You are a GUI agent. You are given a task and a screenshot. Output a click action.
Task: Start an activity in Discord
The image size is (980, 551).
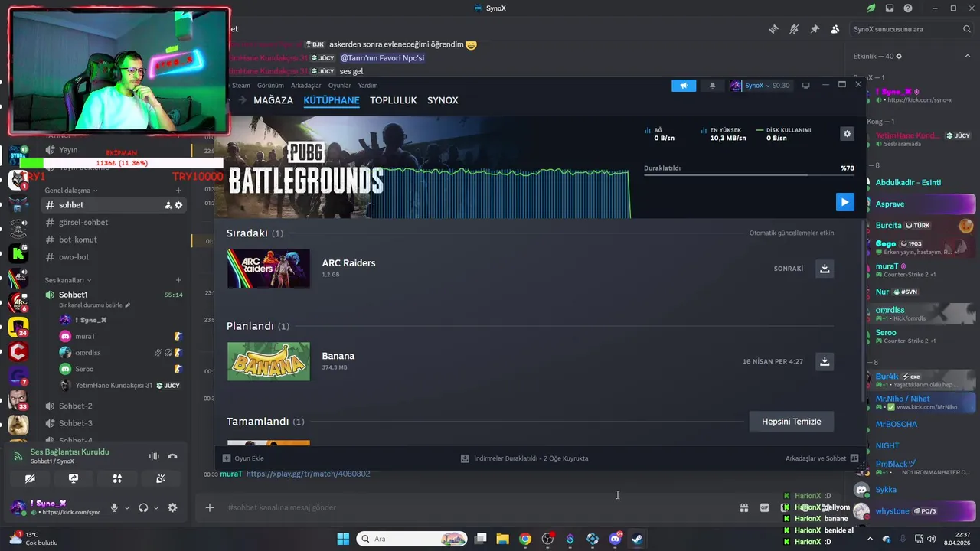[x=117, y=478]
